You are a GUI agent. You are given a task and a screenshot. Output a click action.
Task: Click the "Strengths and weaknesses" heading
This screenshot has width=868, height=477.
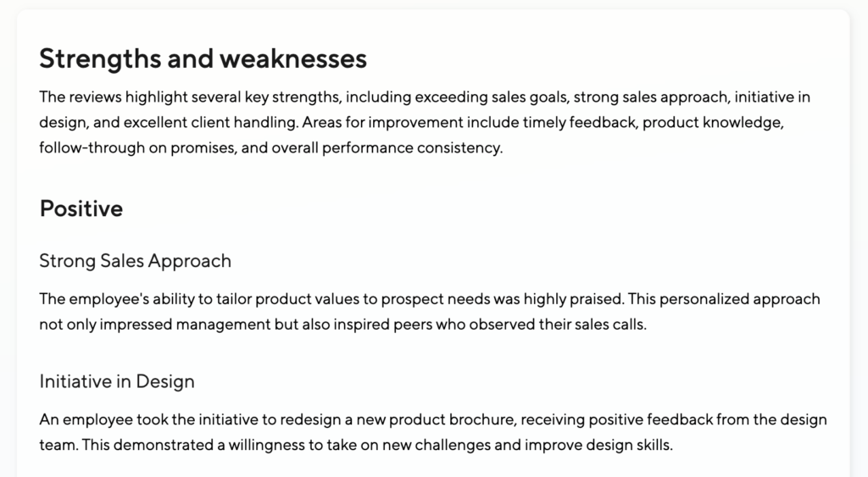pos(203,58)
